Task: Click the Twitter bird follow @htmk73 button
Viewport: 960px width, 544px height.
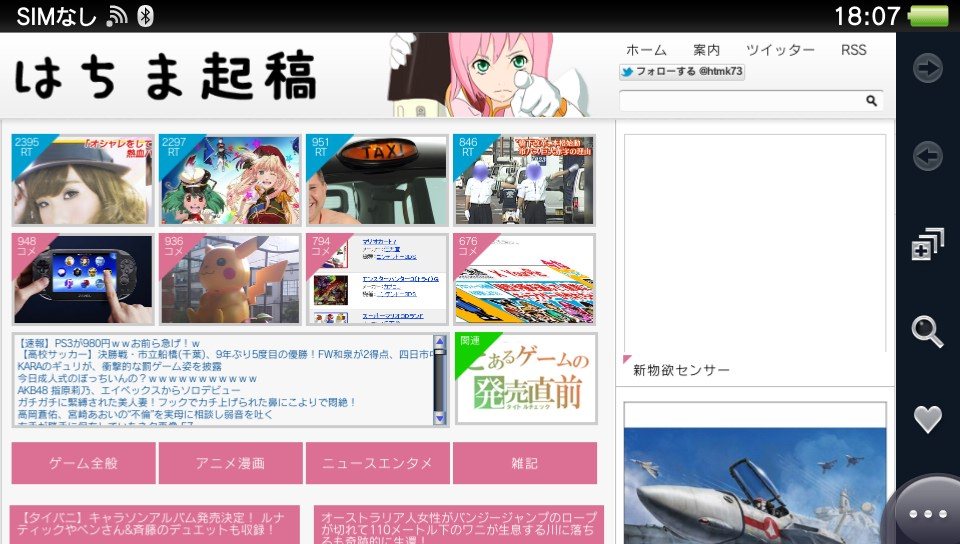Action: [681, 72]
